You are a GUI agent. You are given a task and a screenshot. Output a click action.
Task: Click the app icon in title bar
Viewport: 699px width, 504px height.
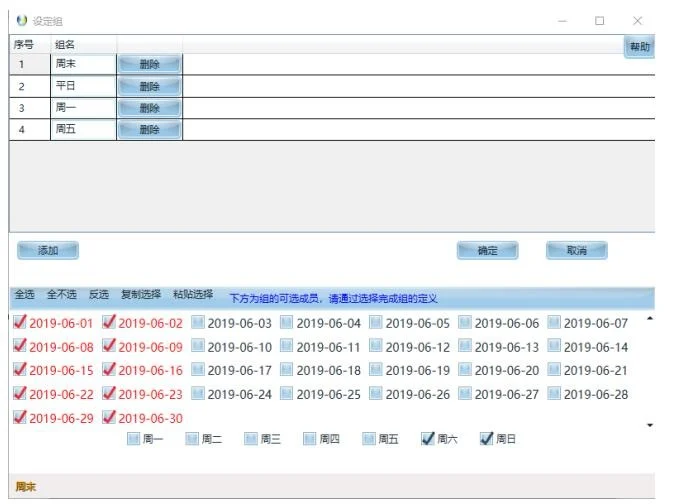click(x=22, y=21)
